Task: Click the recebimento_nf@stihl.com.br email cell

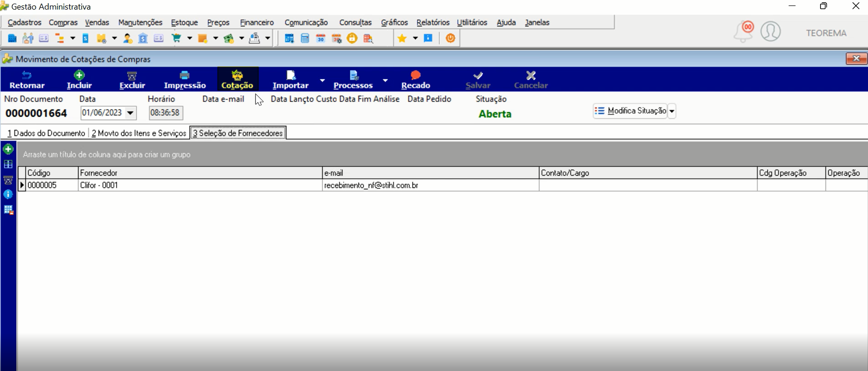Action: [430, 185]
